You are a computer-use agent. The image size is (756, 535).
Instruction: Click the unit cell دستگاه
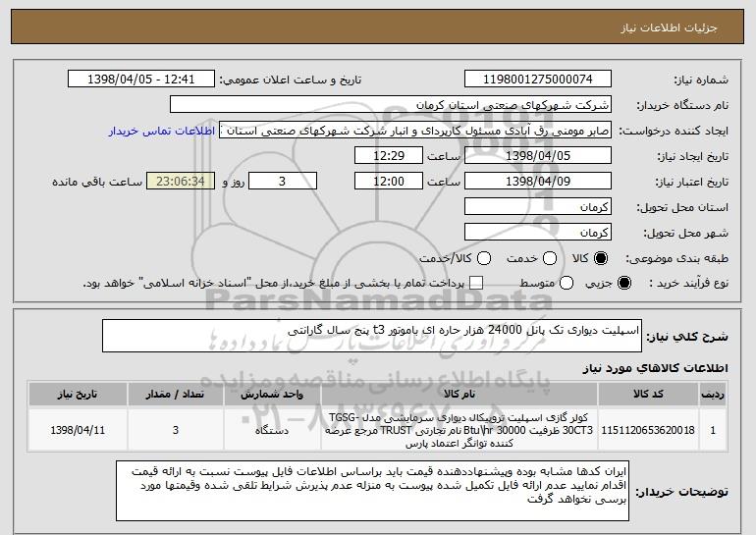tap(272, 430)
